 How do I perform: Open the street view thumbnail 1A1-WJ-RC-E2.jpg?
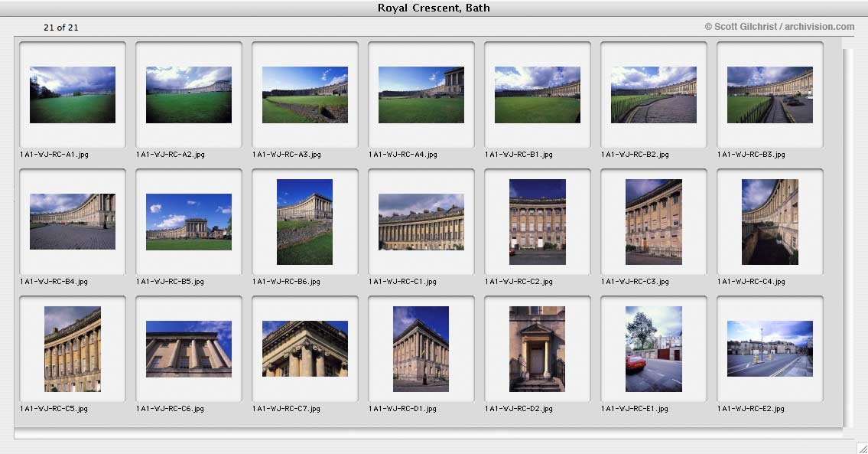[x=770, y=348]
